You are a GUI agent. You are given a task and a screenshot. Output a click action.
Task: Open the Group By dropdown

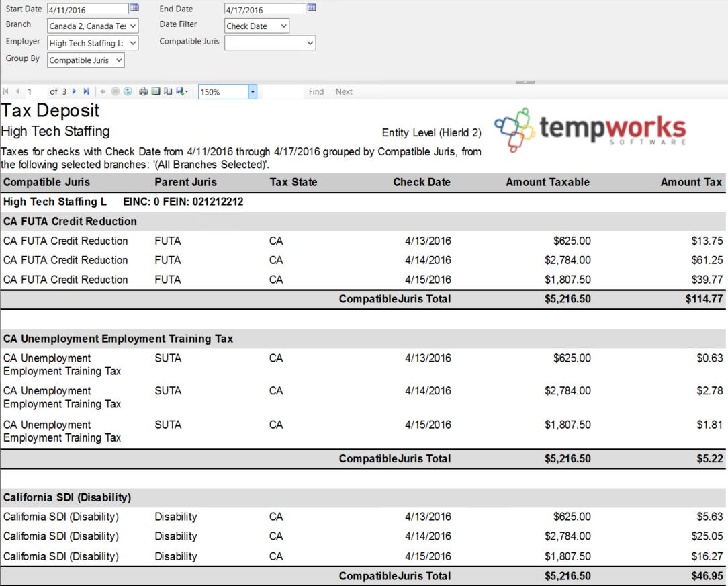(86, 60)
